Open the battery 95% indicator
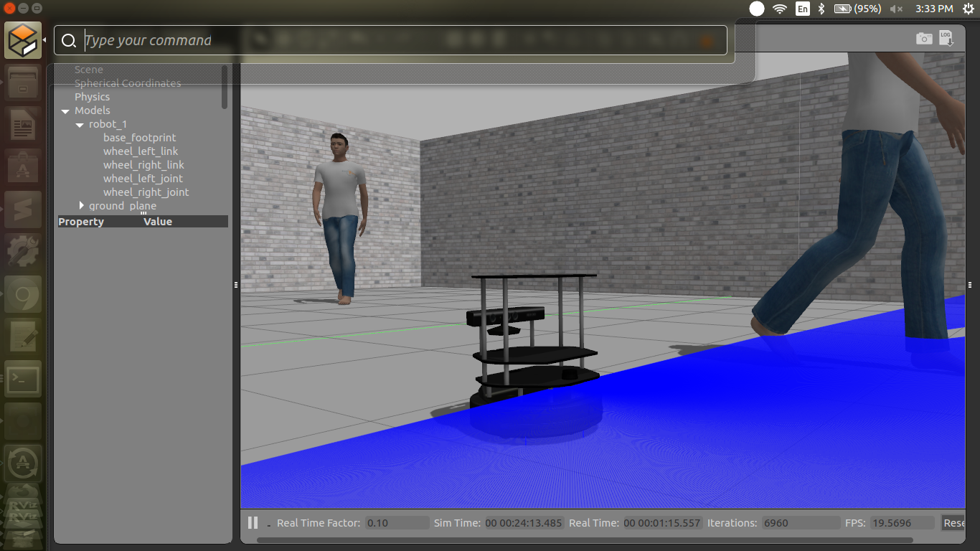This screenshot has height=551, width=980. tap(858, 9)
